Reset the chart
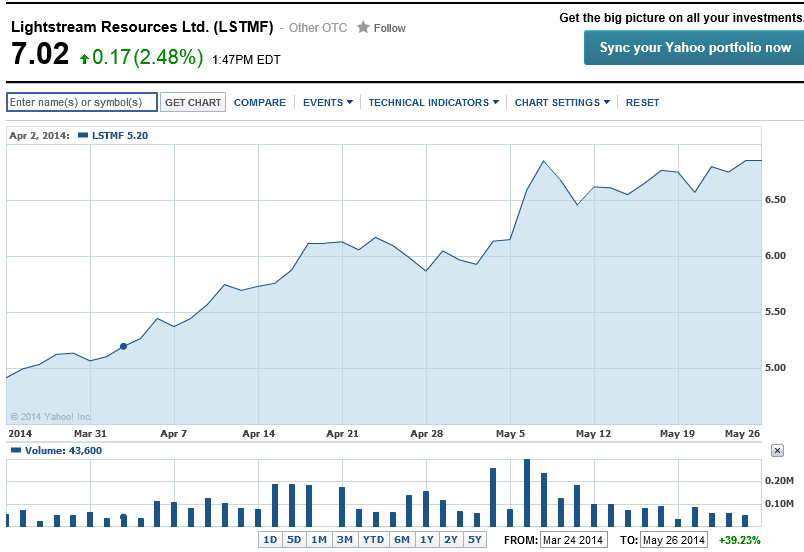Screen dimensions: 804x552 click(x=642, y=103)
